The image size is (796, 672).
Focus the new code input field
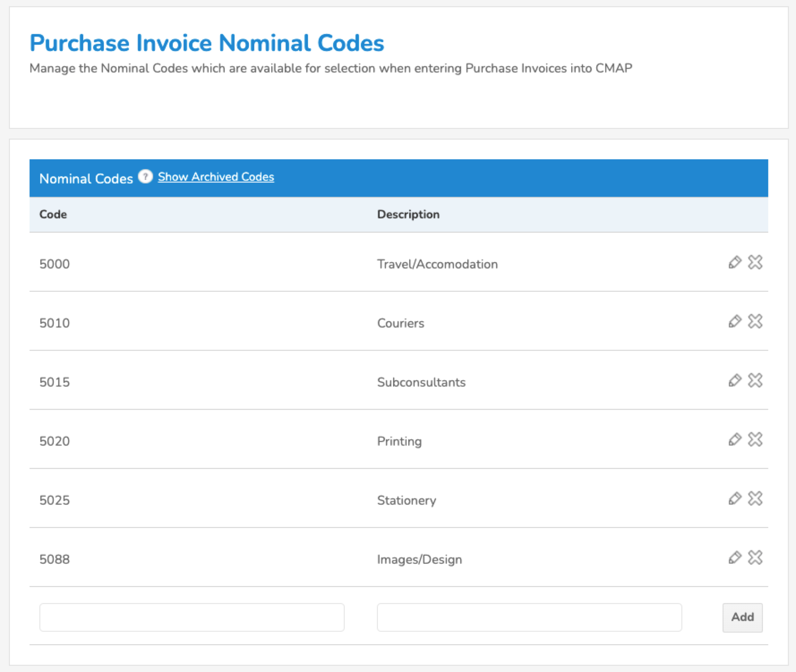pyautogui.click(x=192, y=617)
